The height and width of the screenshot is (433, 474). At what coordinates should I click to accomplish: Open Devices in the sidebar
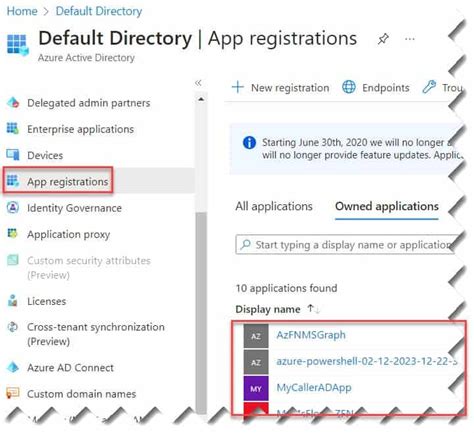pos(45,155)
